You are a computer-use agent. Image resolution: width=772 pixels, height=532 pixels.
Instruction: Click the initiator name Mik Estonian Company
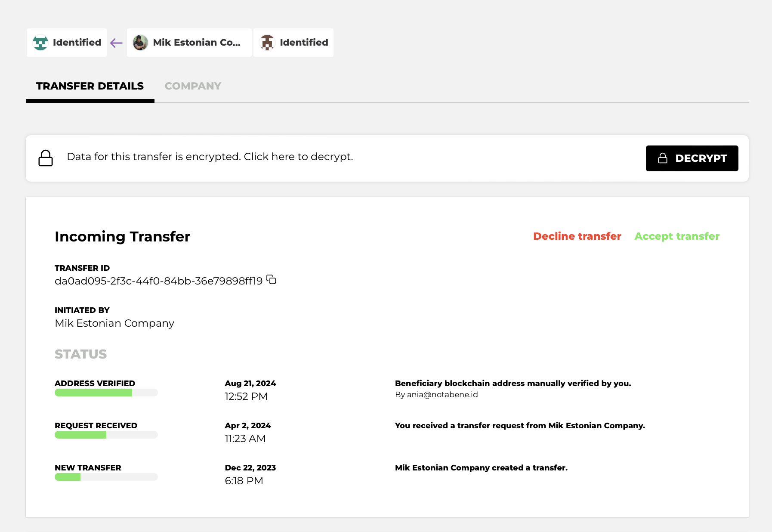[x=114, y=323]
